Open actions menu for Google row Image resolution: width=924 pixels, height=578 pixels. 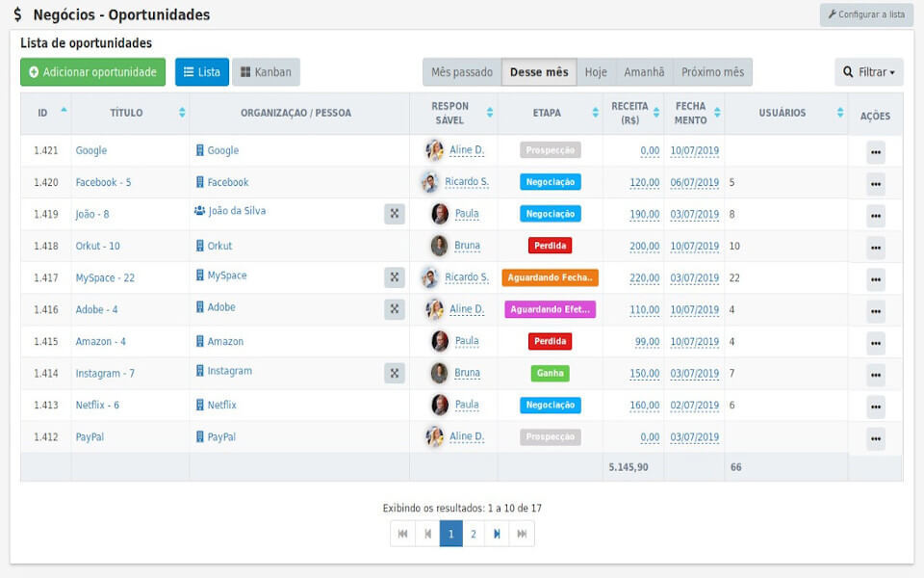coord(876,152)
